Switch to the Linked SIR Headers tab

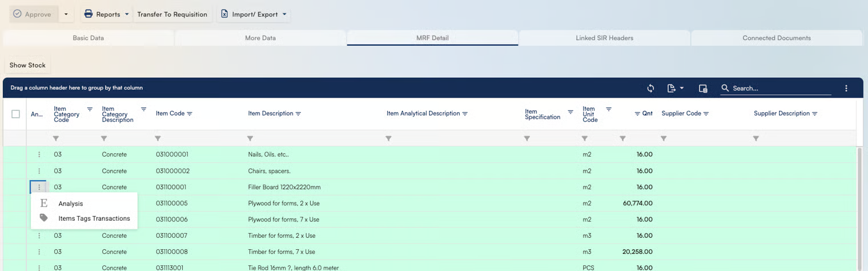(604, 38)
